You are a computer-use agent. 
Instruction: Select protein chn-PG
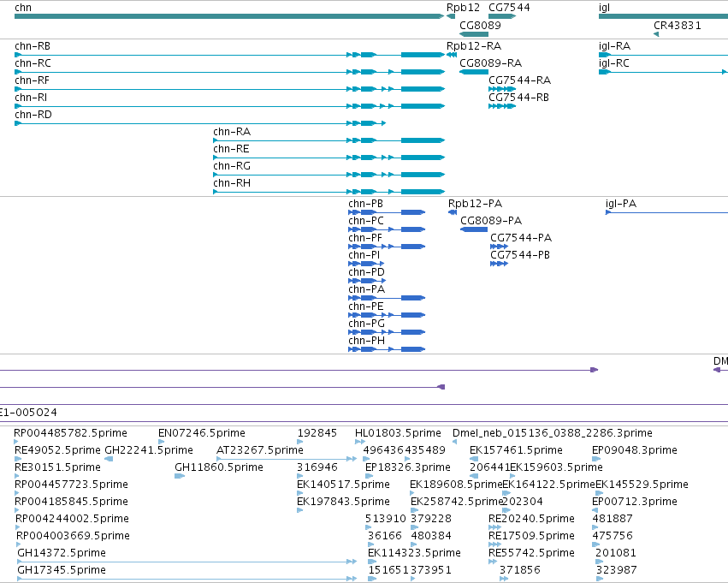point(387,332)
